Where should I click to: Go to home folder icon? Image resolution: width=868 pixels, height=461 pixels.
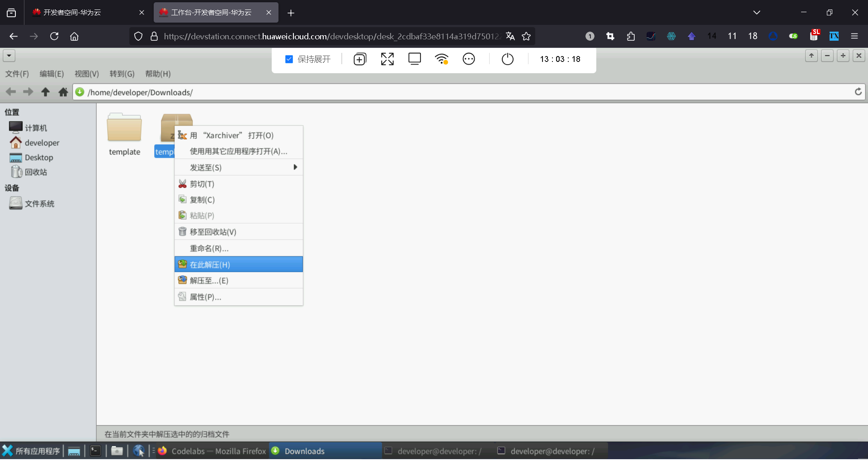(63, 92)
